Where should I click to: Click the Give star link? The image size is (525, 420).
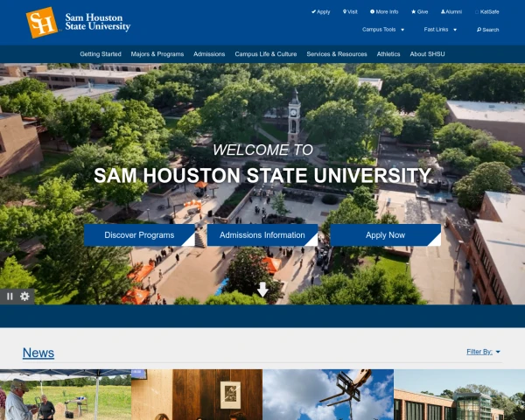419,11
